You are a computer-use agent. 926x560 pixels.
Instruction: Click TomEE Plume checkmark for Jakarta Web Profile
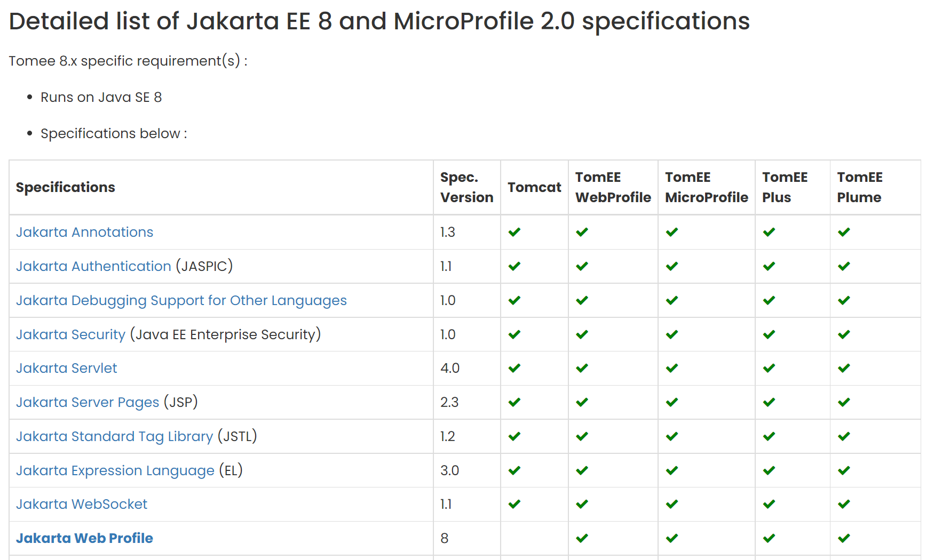844,538
